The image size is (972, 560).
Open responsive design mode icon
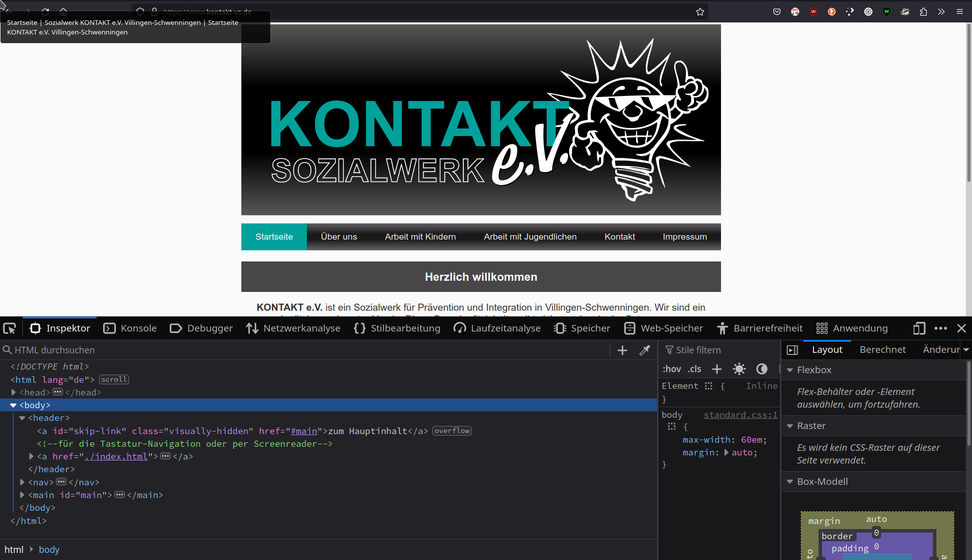tap(919, 328)
